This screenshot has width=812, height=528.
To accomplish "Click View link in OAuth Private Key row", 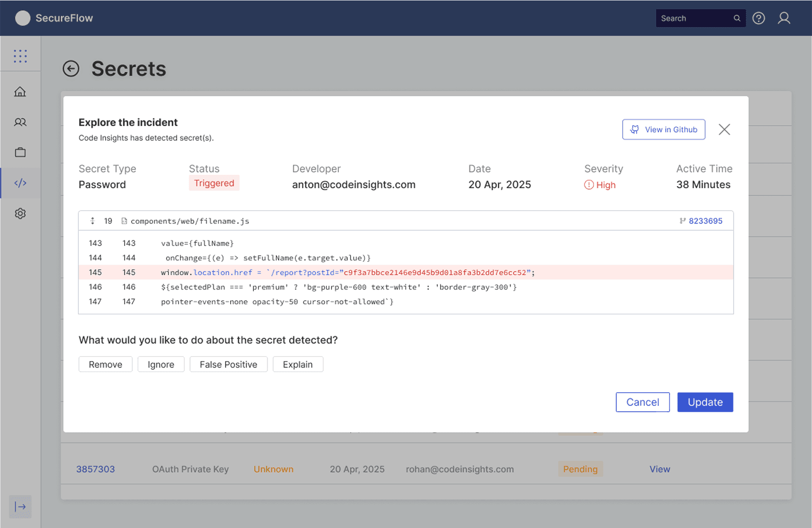I will click(x=660, y=469).
